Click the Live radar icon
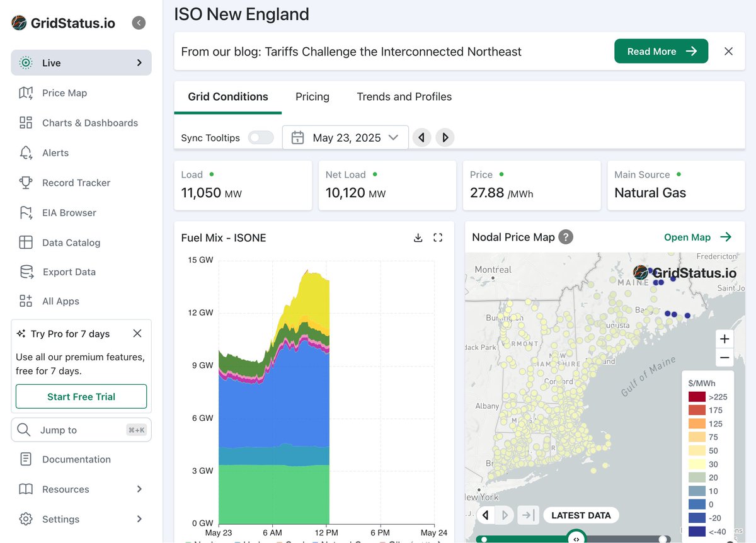Image resolution: width=756 pixels, height=543 pixels. point(26,63)
